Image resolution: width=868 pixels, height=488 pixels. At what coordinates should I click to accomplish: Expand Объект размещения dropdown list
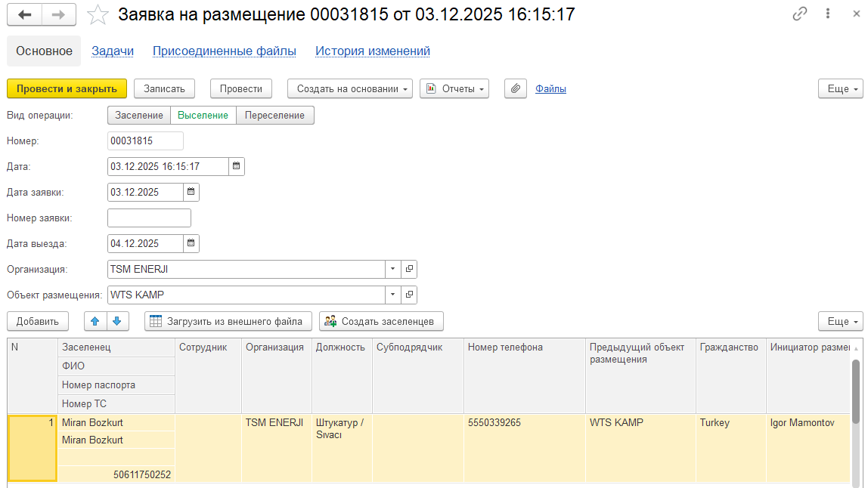392,295
